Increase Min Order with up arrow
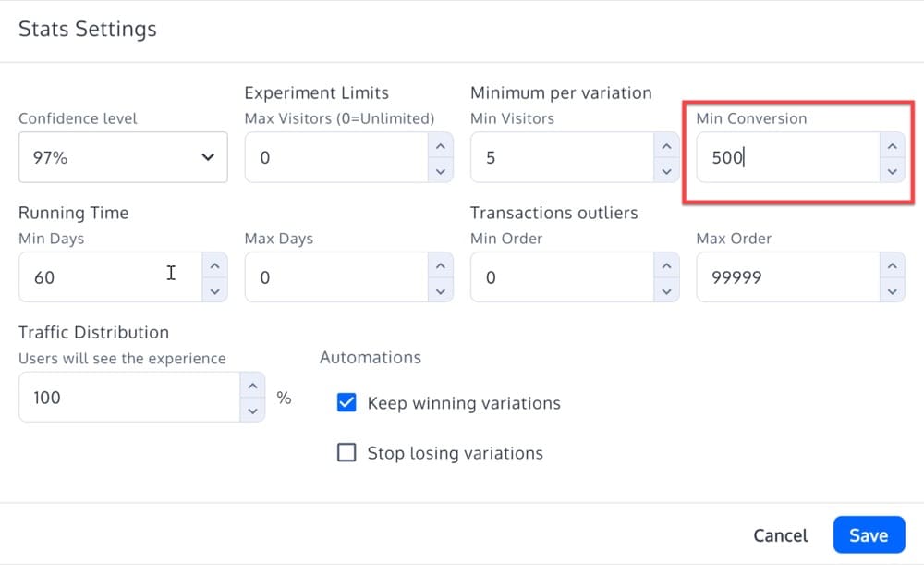This screenshot has height=565, width=924. (x=666, y=266)
